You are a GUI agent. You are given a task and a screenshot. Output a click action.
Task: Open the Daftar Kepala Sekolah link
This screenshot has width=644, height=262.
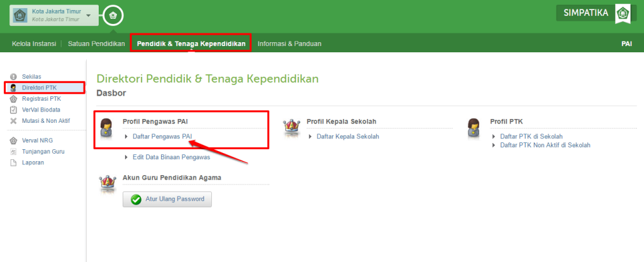tap(348, 136)
